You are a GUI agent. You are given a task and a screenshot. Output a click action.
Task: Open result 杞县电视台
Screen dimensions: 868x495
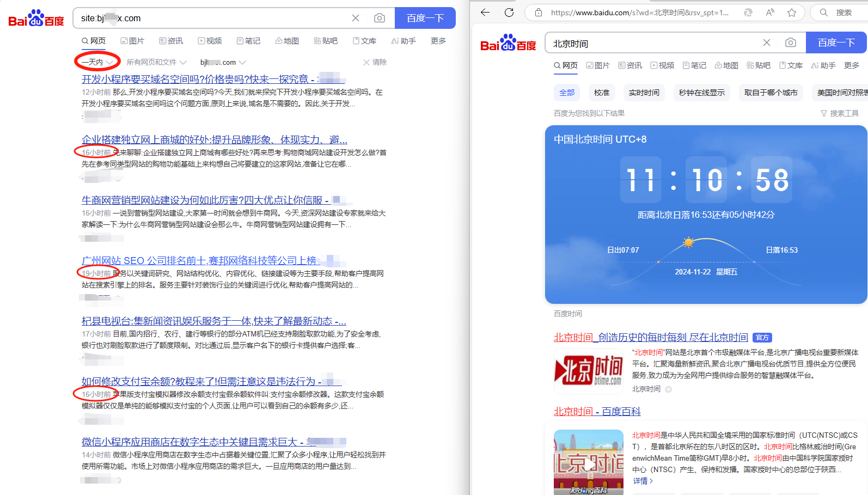tap(214, 321)
